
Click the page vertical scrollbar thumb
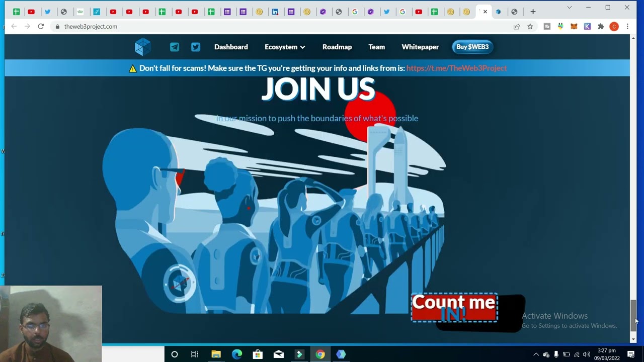pyautogui.click(x=633, y=315)
